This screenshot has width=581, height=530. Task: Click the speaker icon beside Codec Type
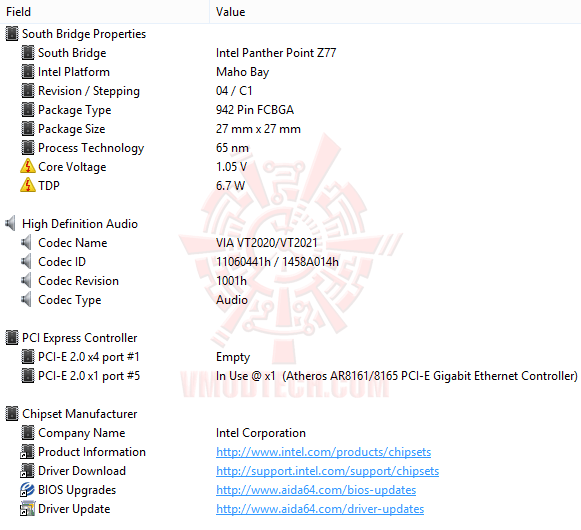[x=26, y=299]
